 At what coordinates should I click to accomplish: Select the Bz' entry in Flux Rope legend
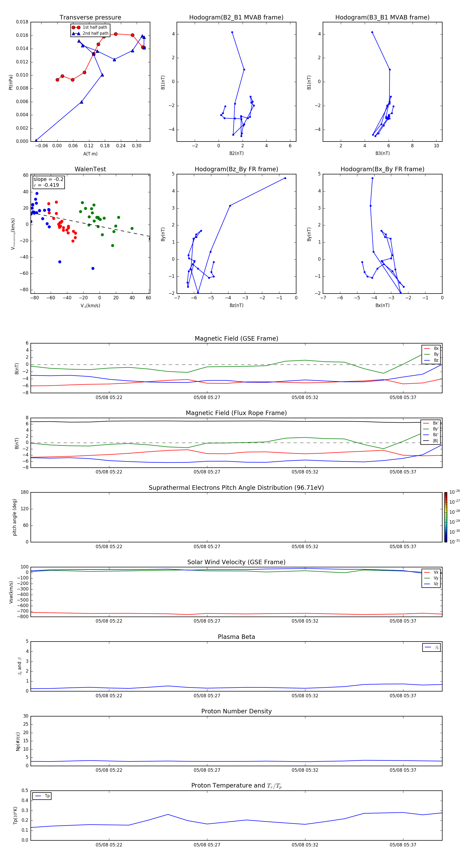(431, 435)
